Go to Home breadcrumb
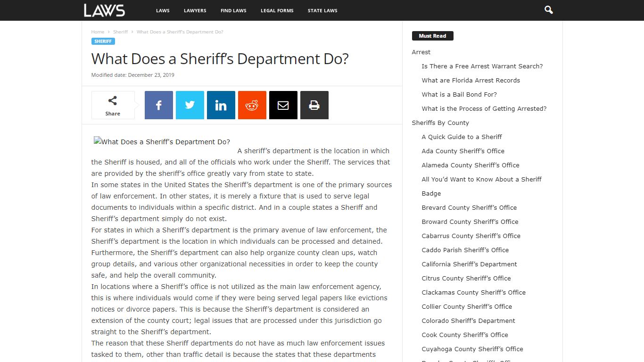This screenshot has width=644, height=362. click(98, 32)
